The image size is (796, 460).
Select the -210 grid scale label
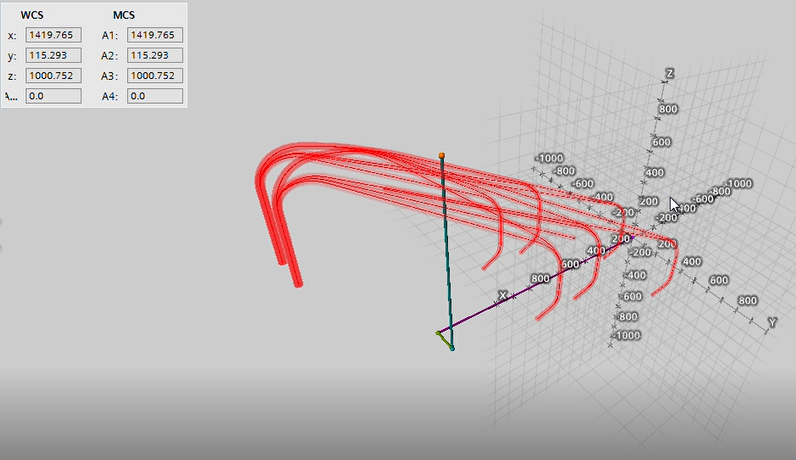[x=625, y=213]
